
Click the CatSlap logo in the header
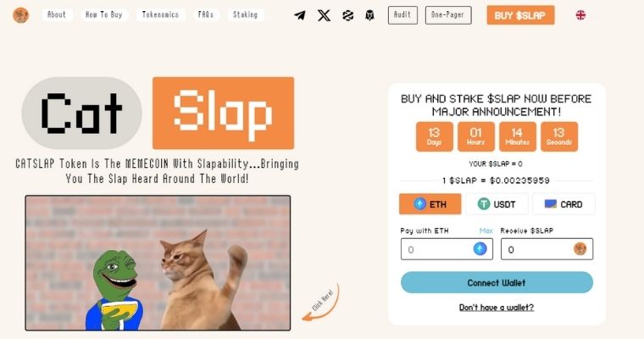[x=20, y=15]
